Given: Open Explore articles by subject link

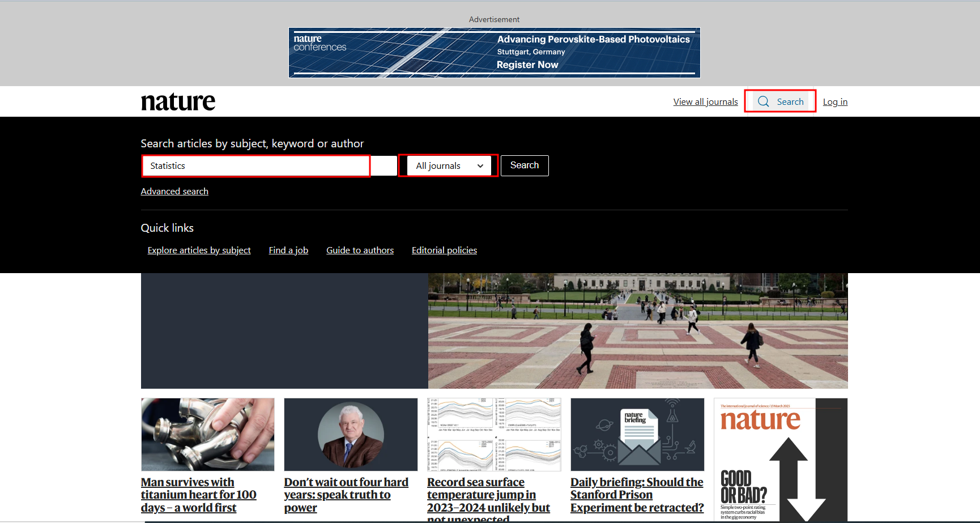Looking at the screenshot, I should pos(199,250).
